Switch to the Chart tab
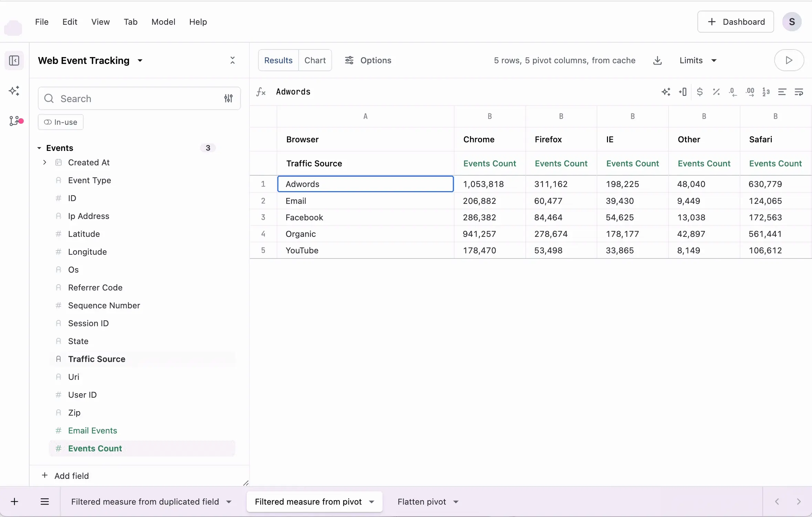812x517 pixels. point(315,60)
